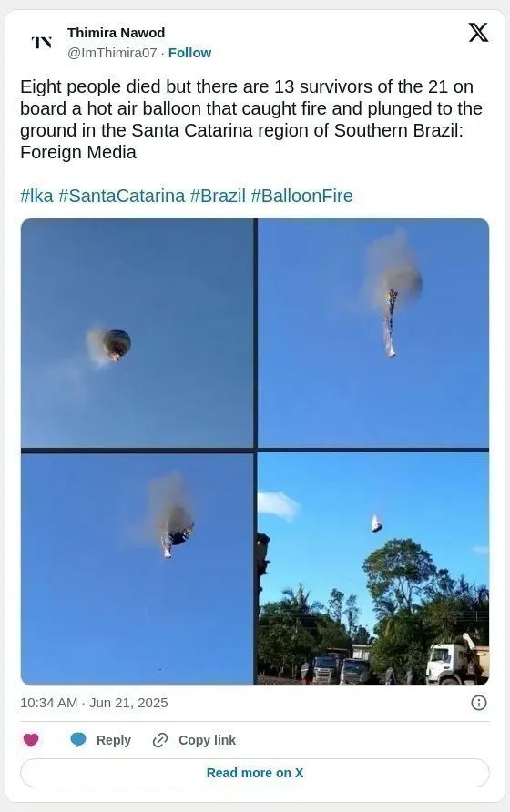
Task: Open the @ImThimira07 handle
Action: pos(112,53)
